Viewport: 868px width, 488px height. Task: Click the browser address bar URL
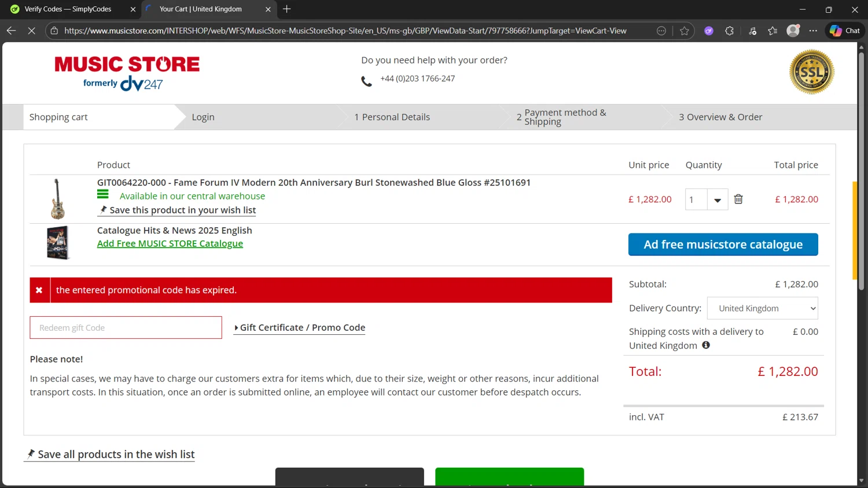[x=345, y=31]
